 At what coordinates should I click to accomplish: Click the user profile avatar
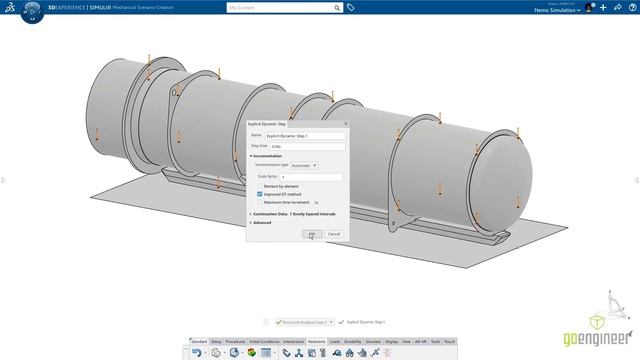click(589, 8)
